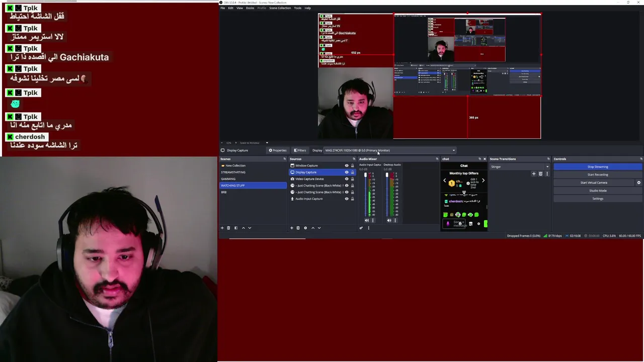Add a new scene with plus icon
The width and height of the screenshot is (644, 362).
[222, 228]
